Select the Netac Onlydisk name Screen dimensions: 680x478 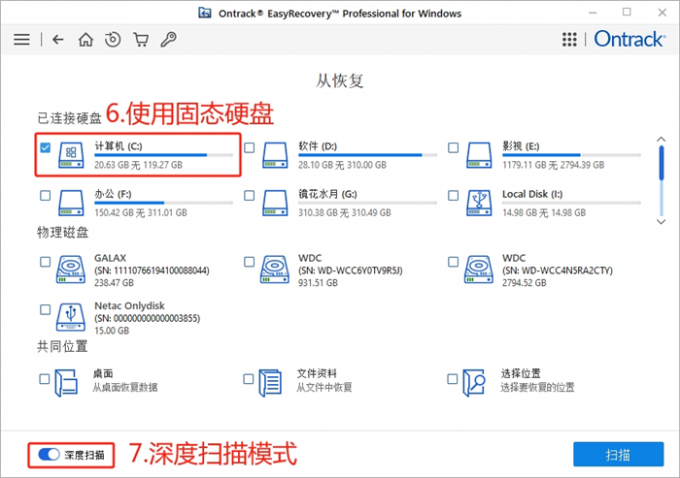point(129,305)
